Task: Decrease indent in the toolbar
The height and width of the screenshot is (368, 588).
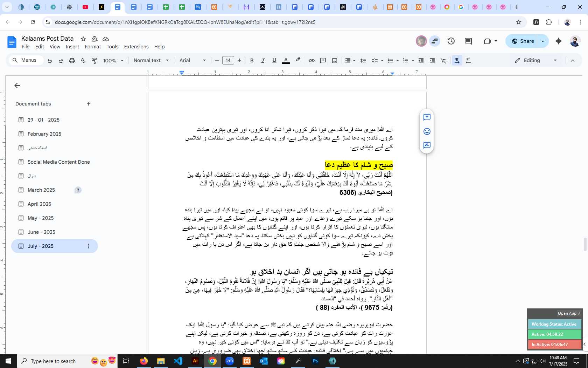Action: pyautogui.click(x=421, y=61)
